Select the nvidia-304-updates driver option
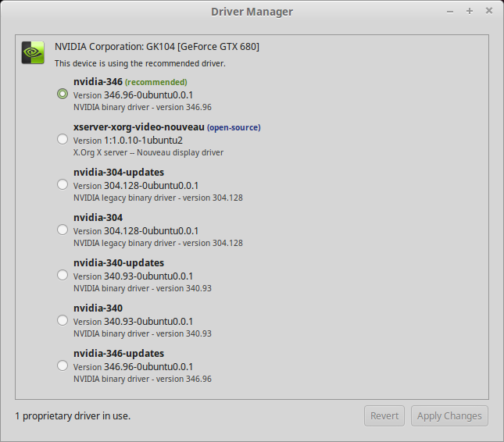504x442 pixels. [63, 184]
